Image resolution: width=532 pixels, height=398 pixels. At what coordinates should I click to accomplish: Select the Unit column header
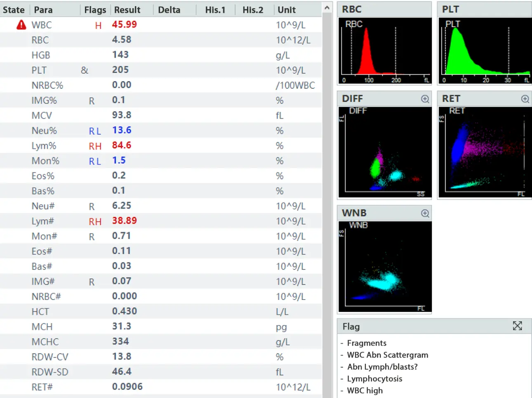pyautogui.click(x=287, y=10)
